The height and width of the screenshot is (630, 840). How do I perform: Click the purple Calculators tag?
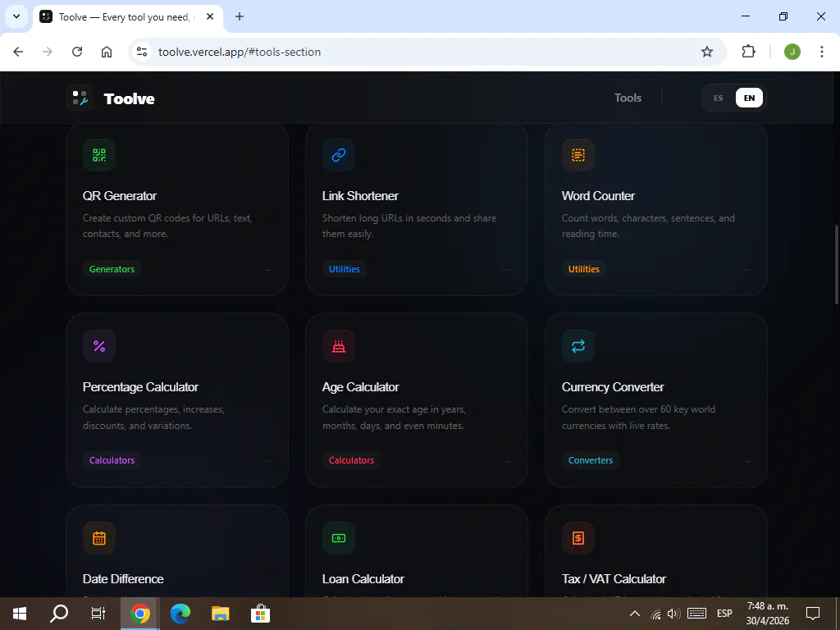pyautogui.click(x=112, y=460)
